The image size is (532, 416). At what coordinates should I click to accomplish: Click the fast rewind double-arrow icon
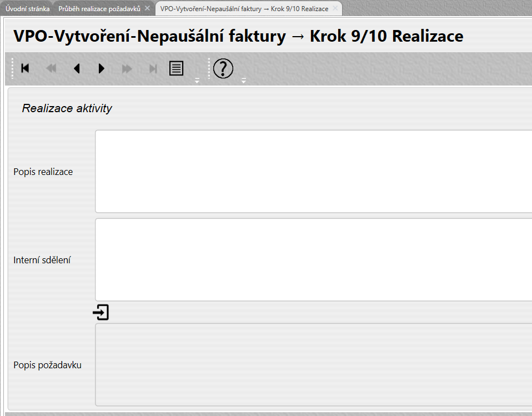51,68
